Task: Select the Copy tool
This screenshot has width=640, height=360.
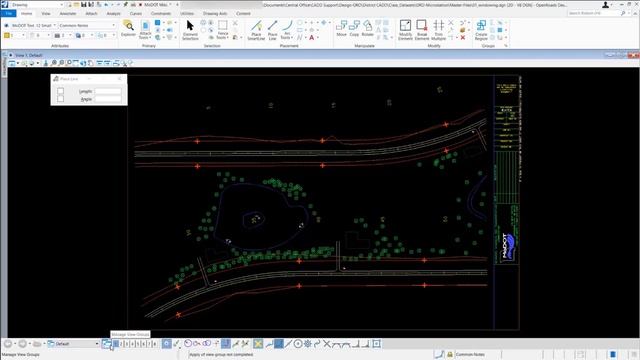Action: [x=354, y=29]
